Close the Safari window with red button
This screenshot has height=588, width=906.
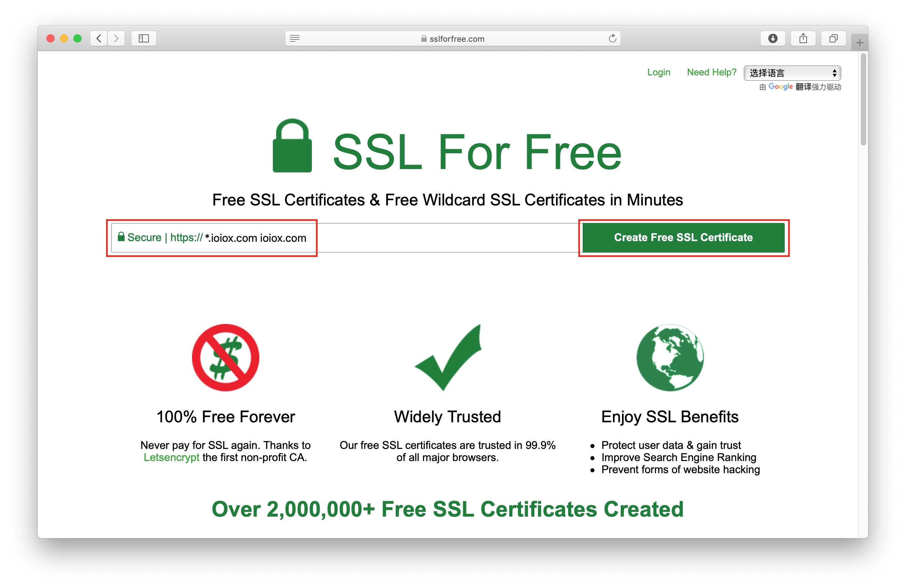coord(50,38)
